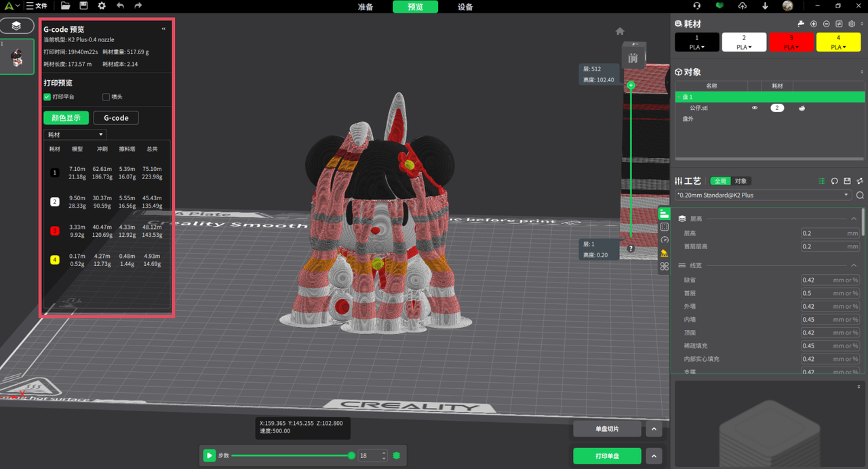868x469 pixels.
Task: Collapse the 线宽 section
Action: tap(853, 265)
